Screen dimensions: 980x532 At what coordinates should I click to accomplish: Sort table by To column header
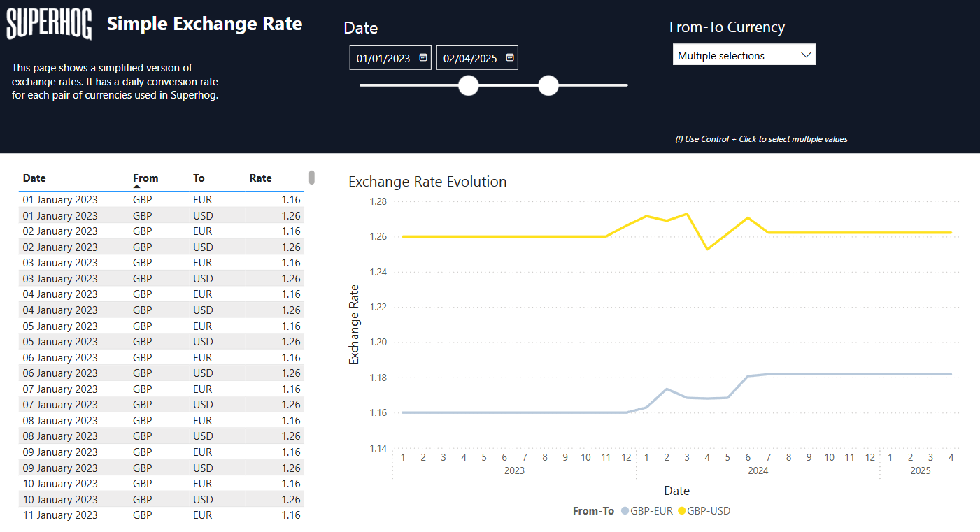(x=199, y=178)
